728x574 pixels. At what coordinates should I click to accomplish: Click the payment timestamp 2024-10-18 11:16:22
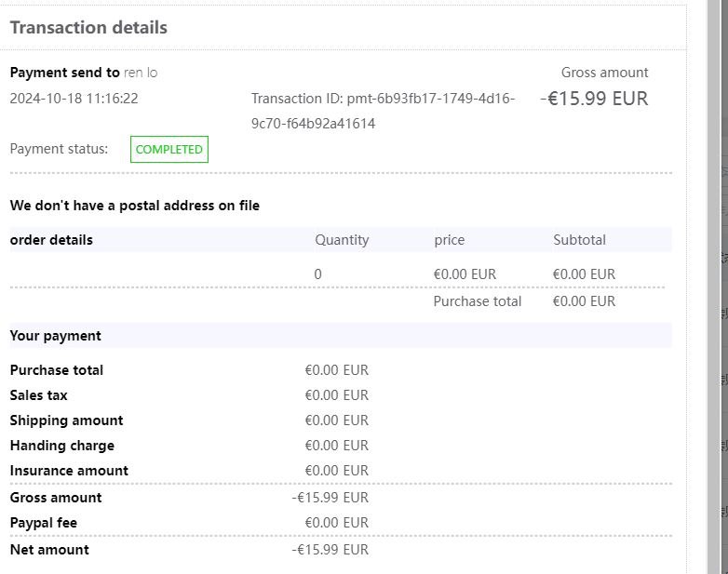click(74, 98)
